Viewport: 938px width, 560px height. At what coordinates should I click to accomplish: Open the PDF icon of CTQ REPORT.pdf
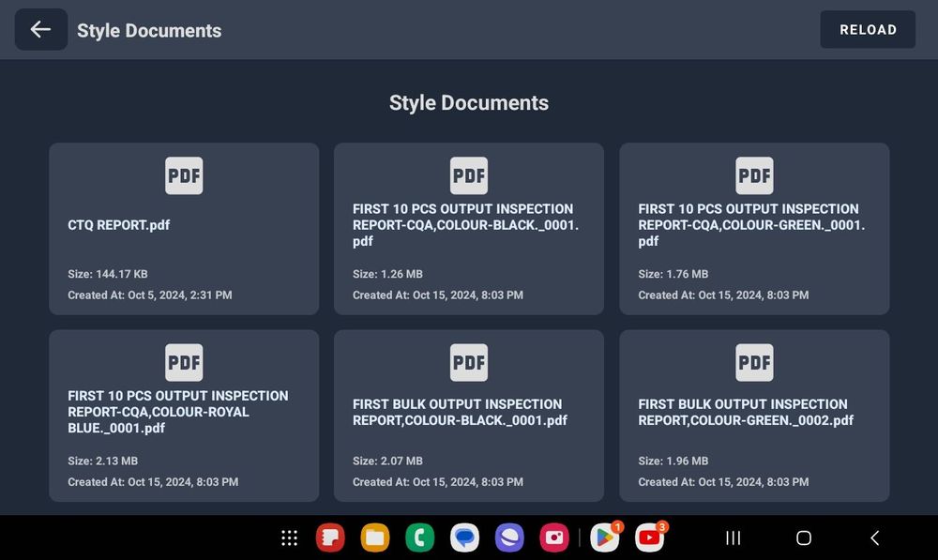(184, 176)
